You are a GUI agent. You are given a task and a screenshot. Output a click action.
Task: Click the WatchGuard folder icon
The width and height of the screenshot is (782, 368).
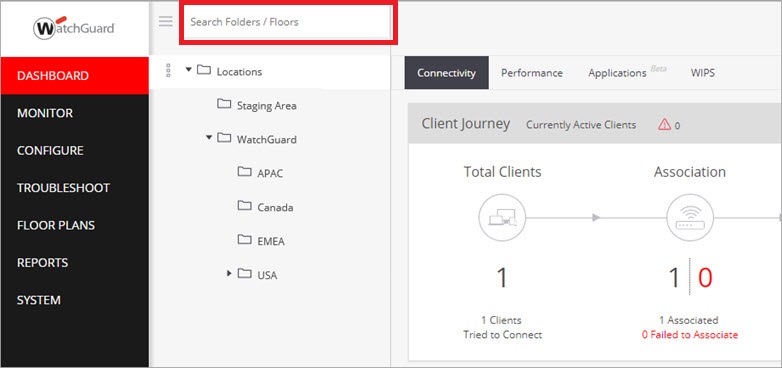224,138
